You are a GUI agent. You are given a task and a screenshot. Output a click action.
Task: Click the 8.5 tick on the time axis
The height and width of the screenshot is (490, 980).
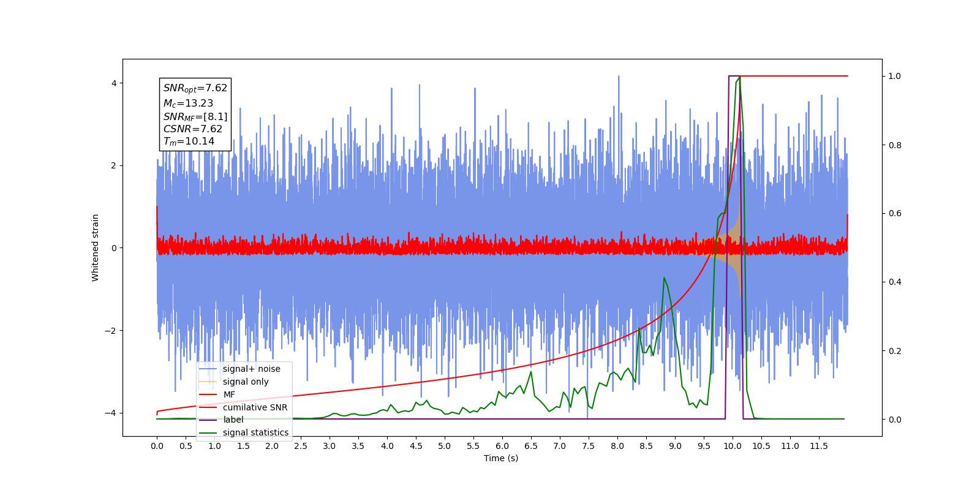coord(646,446)
